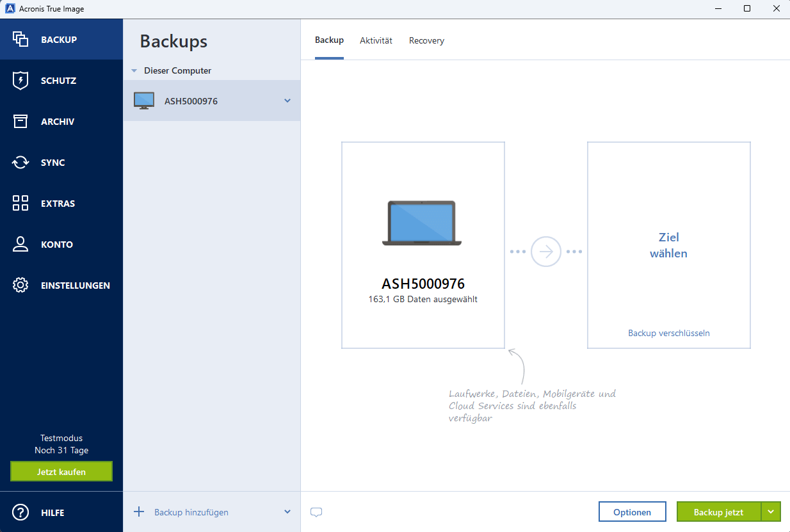
Task: Open the Backup hinzufügen options chevron
Action: [287, 512]
